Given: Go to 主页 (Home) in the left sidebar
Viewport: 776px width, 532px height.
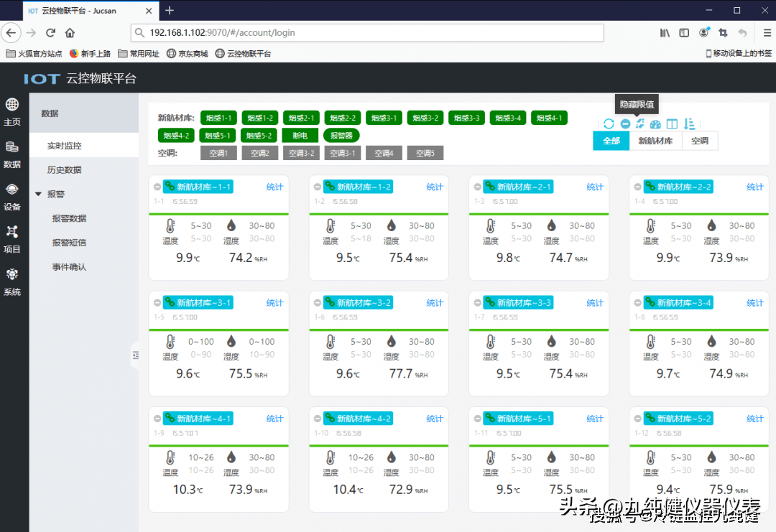Looking at the screenshot, I should [12, 113].
